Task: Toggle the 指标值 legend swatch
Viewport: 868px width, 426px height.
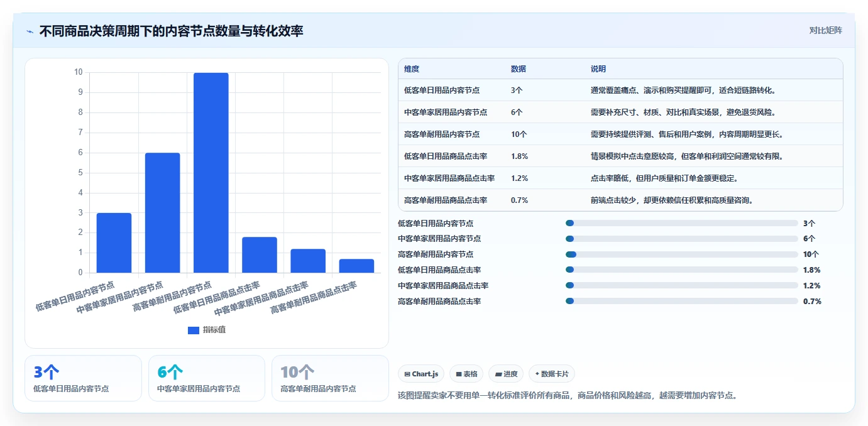Action: coord(194,330)
